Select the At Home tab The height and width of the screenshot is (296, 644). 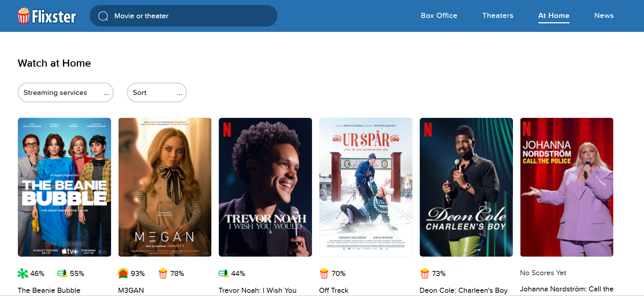[554, 15]
